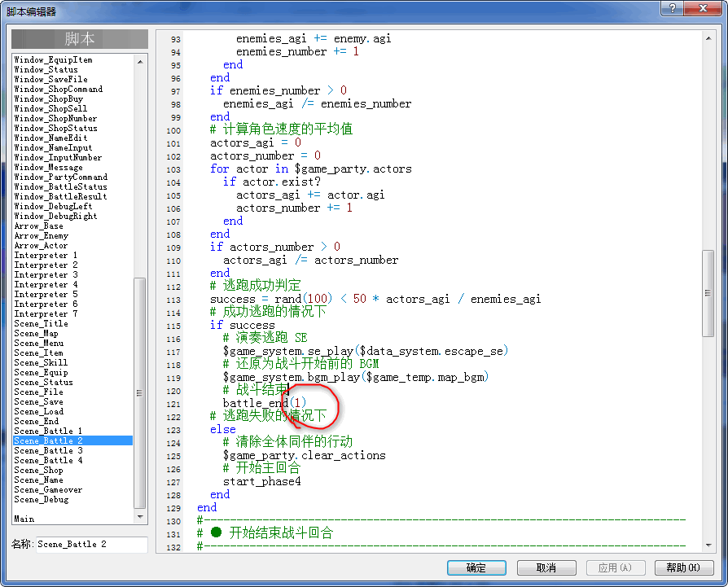This screenshot has height=587, width=728.
Task: Click the code editor scrollbar thumb
Action: [x=708, y=293]
